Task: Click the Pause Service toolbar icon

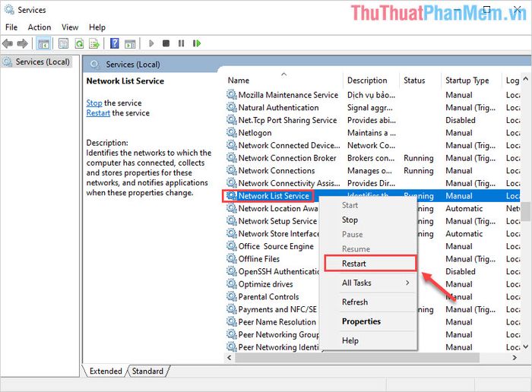Action: (x=181, y=43)
